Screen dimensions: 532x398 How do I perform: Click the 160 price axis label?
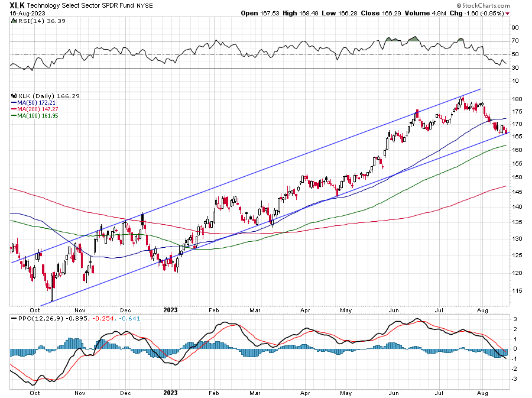pos(517,150)
